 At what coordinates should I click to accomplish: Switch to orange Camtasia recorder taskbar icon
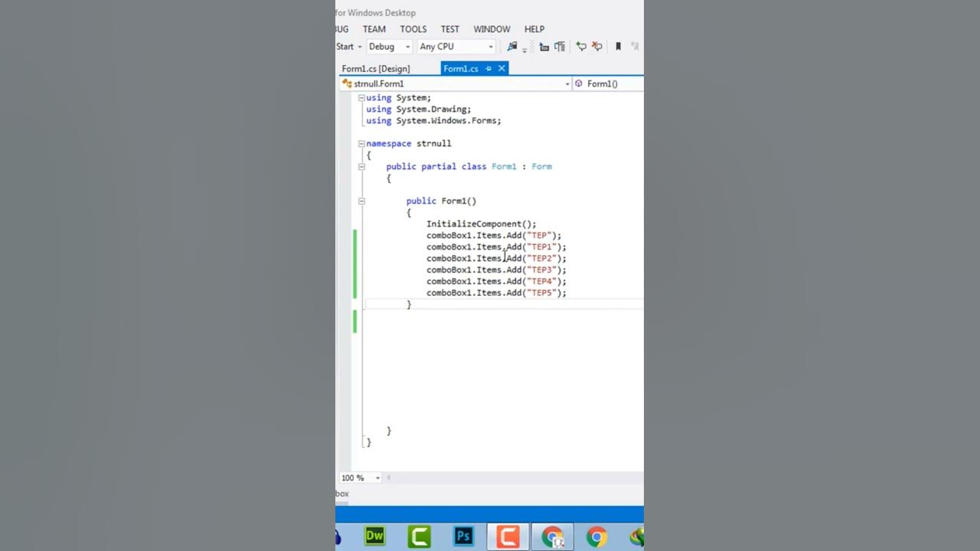pyautogui.click(x=508, y=536)
